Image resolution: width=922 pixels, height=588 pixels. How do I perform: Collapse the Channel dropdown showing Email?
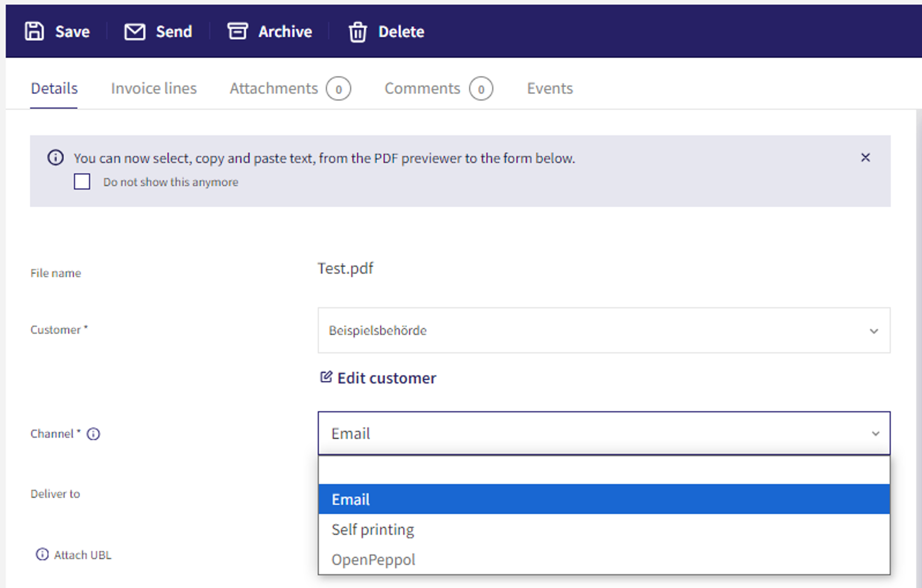pos(604,433)
